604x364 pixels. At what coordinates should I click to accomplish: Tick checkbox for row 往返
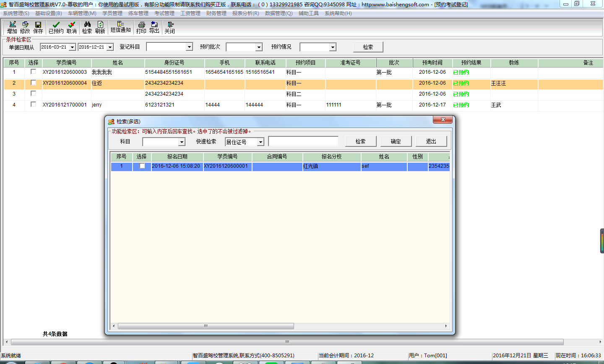[x=33, y=83]
